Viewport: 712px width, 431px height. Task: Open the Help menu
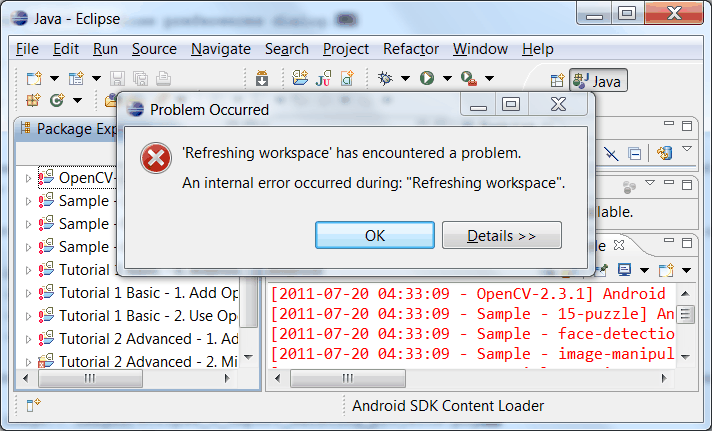(x=538, y=49)
